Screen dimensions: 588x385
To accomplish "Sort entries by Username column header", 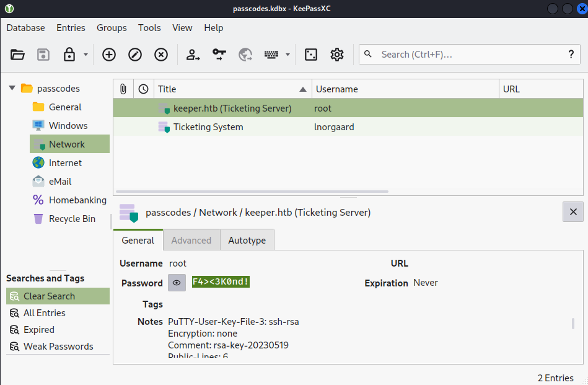I will (405, 89).
